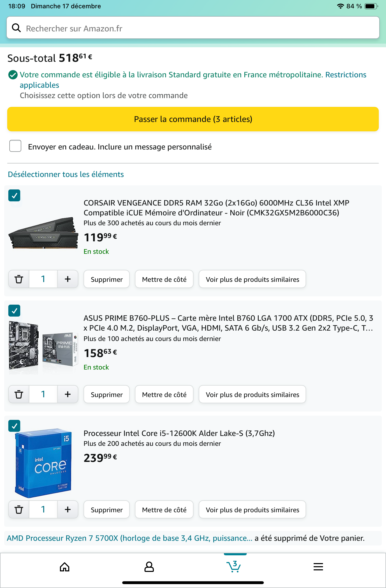The width and height of the screenshot is (386, 588).
Task: Delete the Corsair Vengeance RAM via trash icon
Action: pos(19,279)
